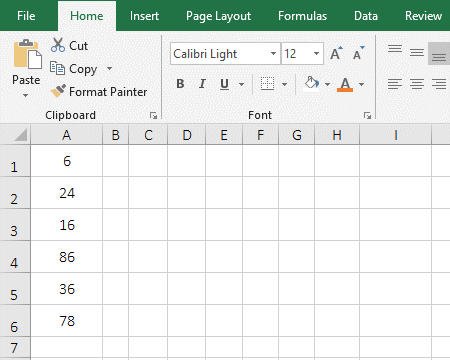Select Middle Align icon
Image resolution: width=450 pixels, height=360 pixels.
click(417, 53)
